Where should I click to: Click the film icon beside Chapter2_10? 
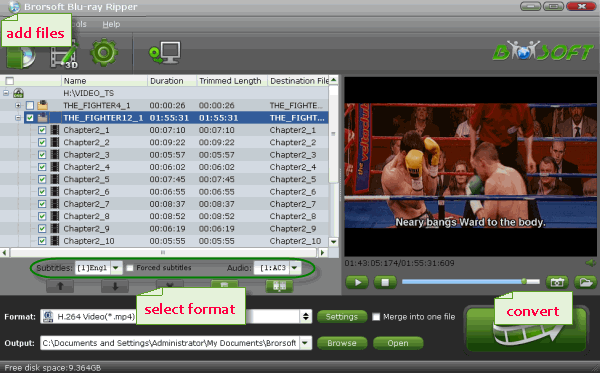55,241
